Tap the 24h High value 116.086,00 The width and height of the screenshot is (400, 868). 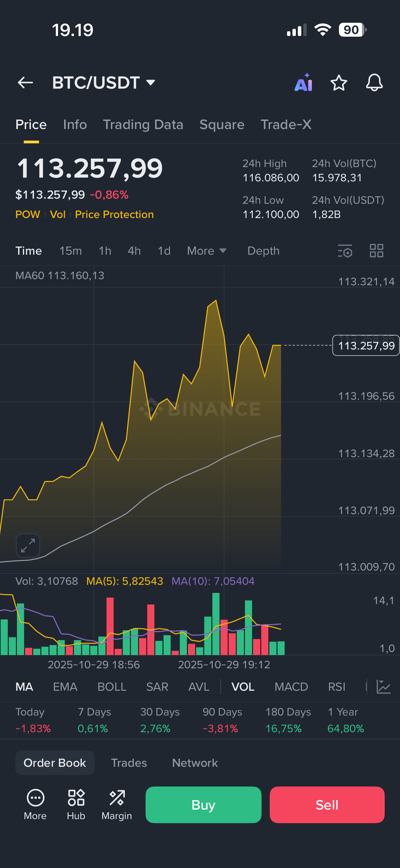click(x=271, y=178)
